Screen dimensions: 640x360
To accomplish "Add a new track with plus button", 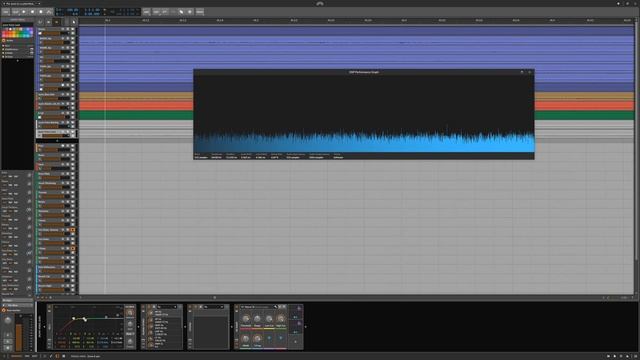I will click(57, 141).
